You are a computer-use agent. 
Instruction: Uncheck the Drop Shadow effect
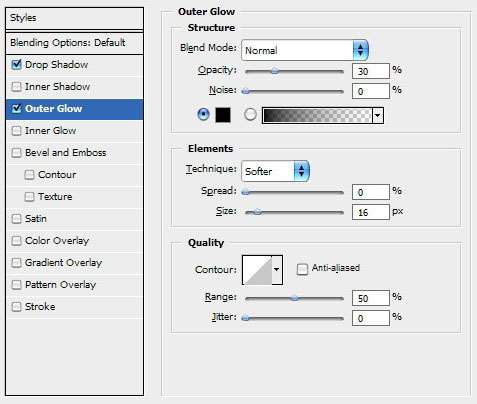(x=16, y=65)
